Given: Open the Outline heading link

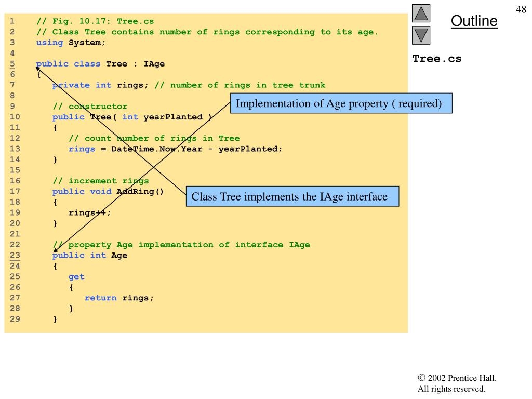Looking at the screenshot, I should coord(474,21).
